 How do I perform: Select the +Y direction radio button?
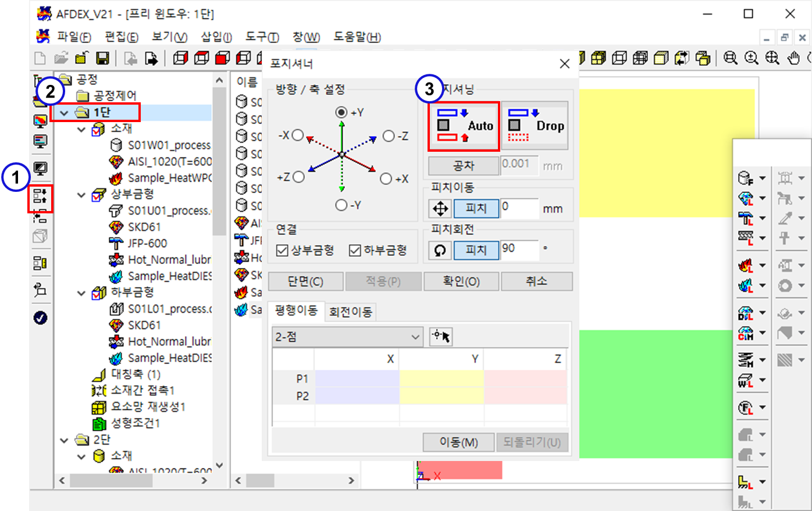(x=341, y=112)
